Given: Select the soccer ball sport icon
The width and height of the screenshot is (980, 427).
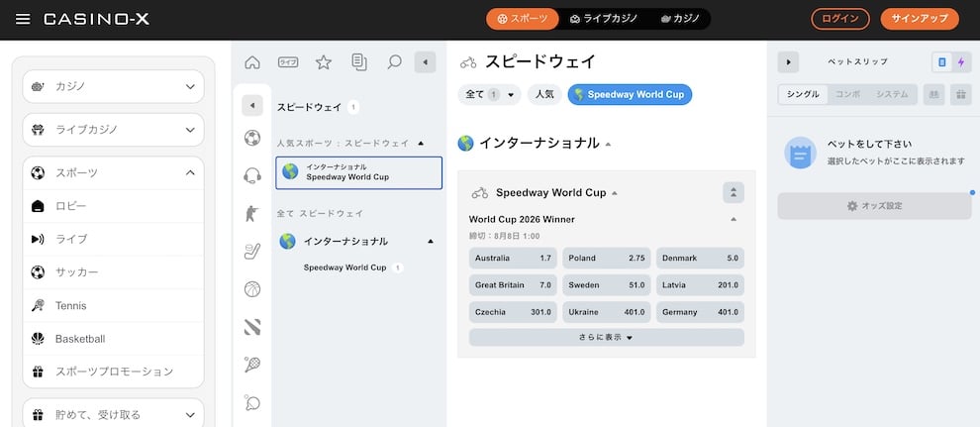Looking at the screenshot, I should 252,138.
